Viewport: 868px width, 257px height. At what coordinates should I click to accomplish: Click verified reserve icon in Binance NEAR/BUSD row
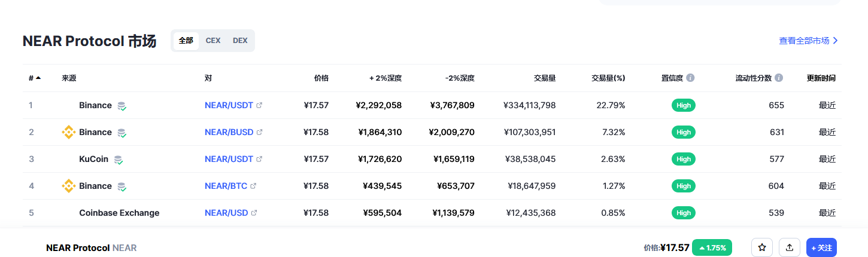pos(122,133)
